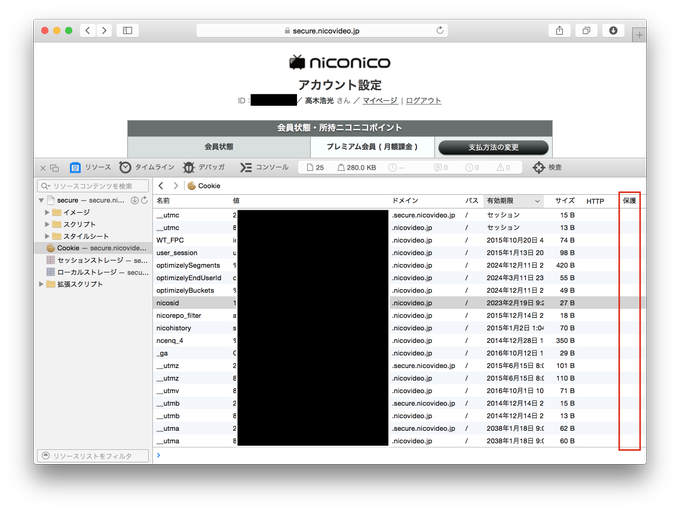
Task: Click the reload icon beside secure resource
Action: tap(144, 200)
